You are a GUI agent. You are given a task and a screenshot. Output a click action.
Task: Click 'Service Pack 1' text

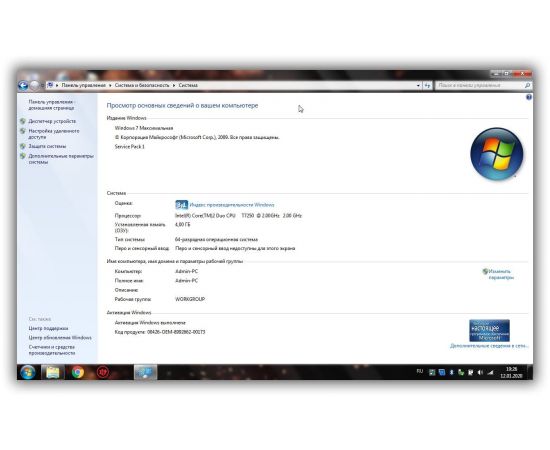[129, 147]
